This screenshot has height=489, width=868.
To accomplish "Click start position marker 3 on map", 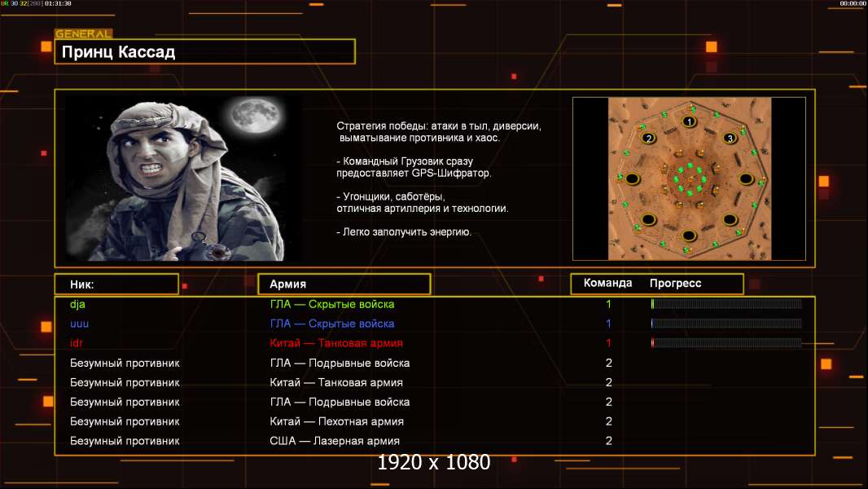I will coord(730,138).
